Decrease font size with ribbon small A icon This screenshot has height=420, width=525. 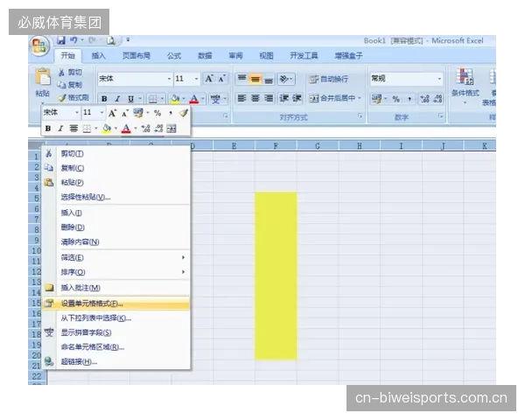click(x=221, y=79)
